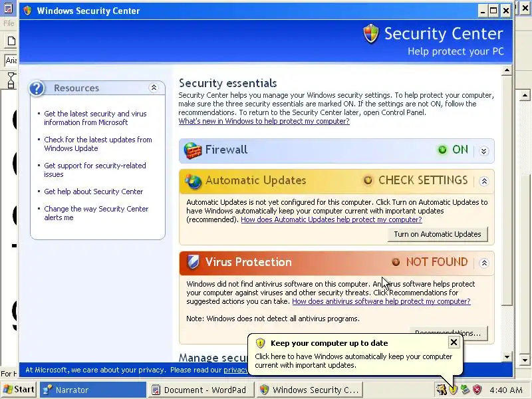Viewport: 532px width, 399px height.
Task: Click the Security Center vertical scrollbar thumb
Action: [507, 191]
